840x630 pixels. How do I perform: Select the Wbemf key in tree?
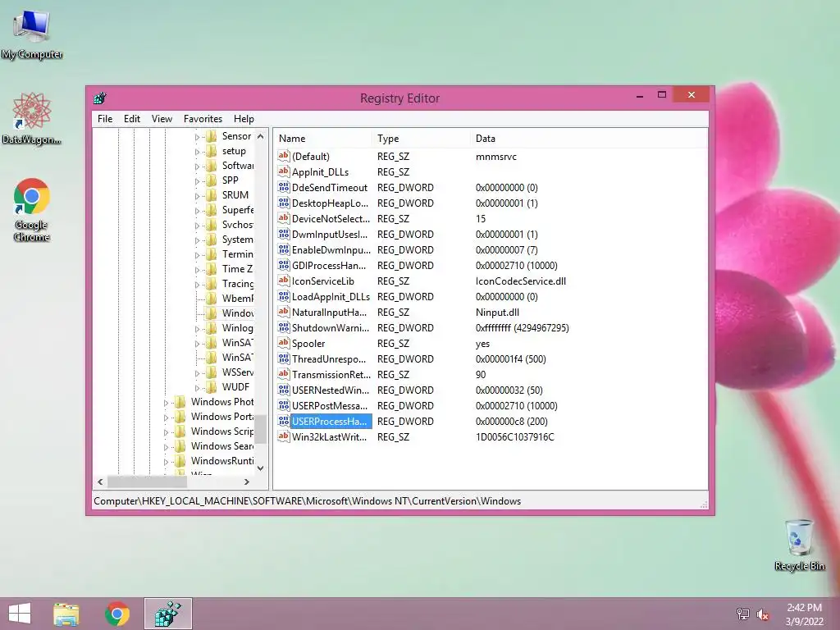[x=237, y=299]
